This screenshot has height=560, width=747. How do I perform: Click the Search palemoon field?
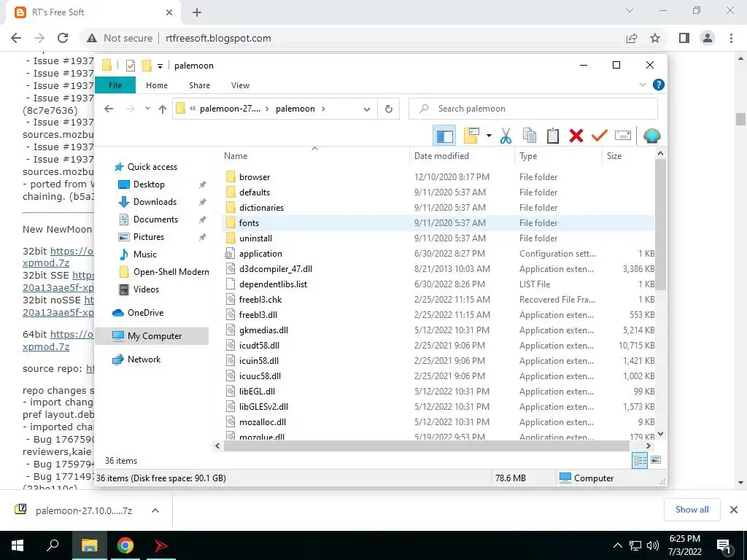(x=533, y=109)
